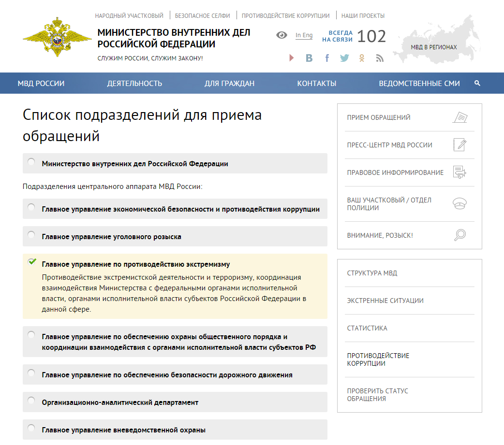The image size is (504, 445).
Task: Open the RSS feed icon
Action: pos(380,58)
